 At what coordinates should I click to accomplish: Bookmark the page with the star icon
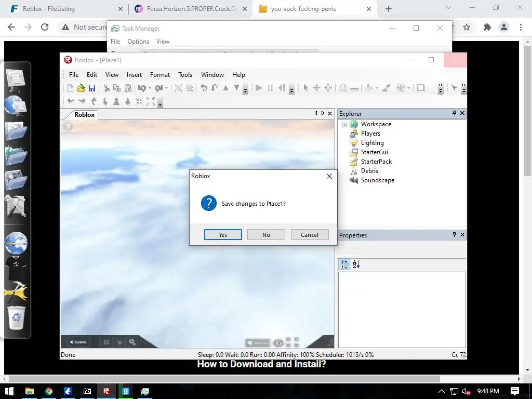467,27
